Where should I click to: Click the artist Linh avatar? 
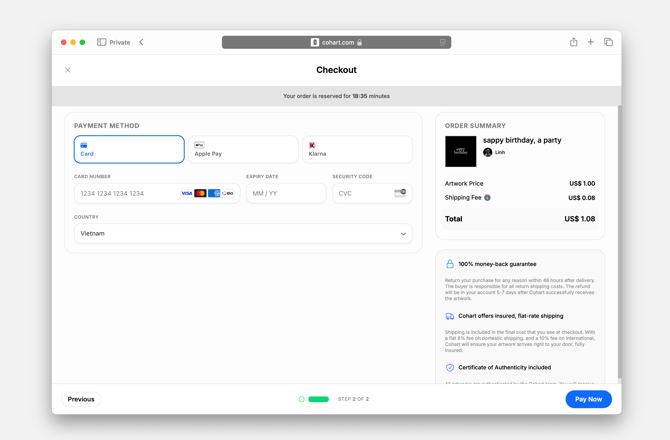tap(488, 153)
